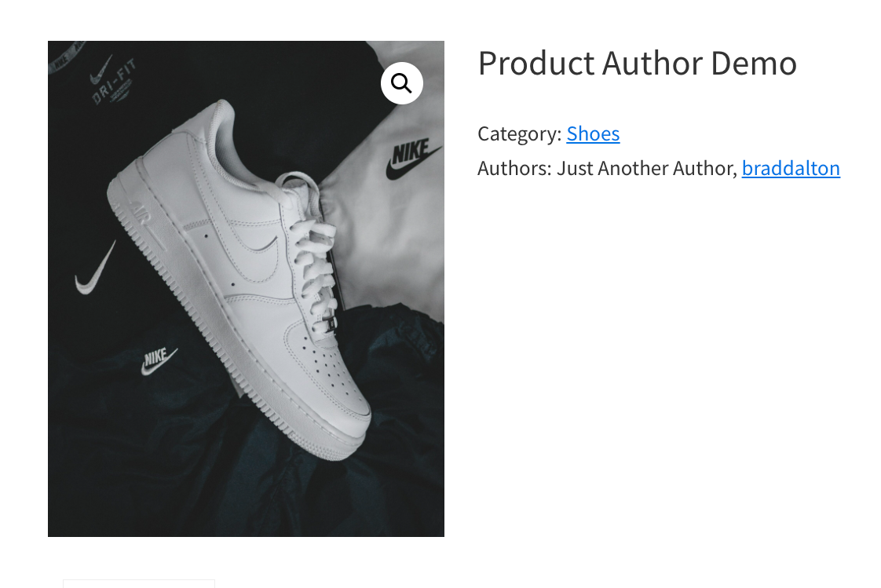Click the partially visible box below image
This screenshot has height=588, width=881.
139,583
